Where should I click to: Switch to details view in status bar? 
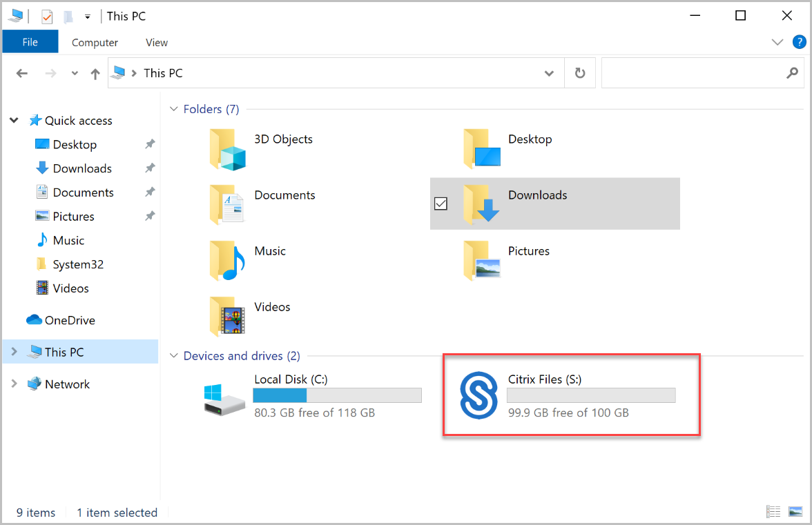click(774, 512)
